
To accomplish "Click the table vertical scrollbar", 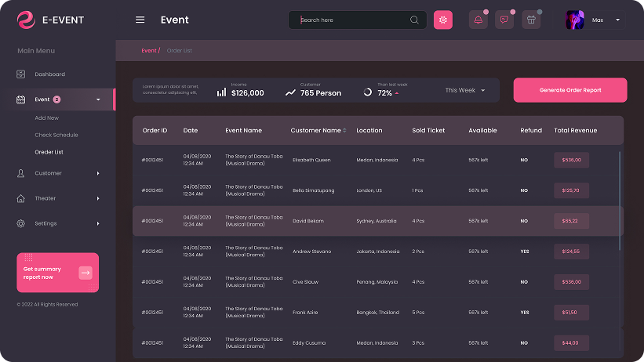I will 620,201.
